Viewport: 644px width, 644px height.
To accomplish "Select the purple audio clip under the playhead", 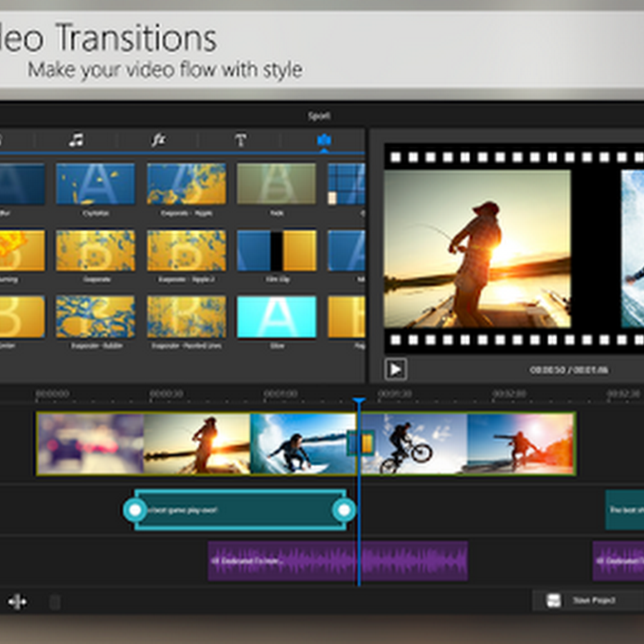I will pyautogui.click(x=338, y=560).
